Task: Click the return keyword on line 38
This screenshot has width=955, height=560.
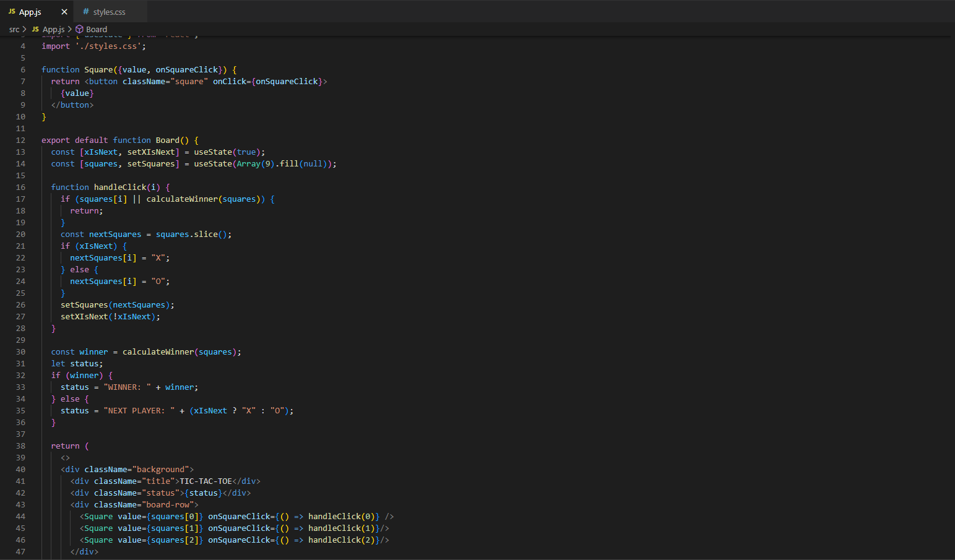Action: [x=66, y=446]
